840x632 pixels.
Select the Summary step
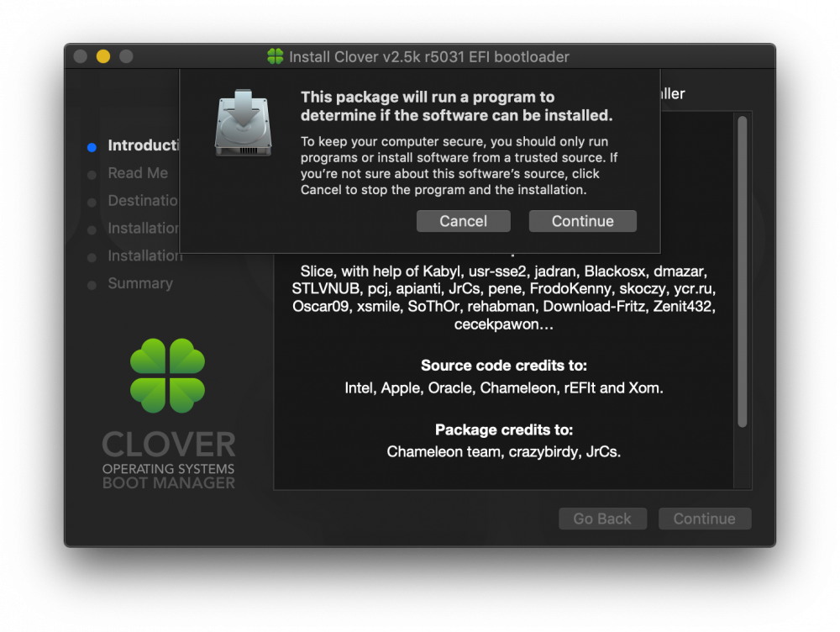tap(140, 283)
